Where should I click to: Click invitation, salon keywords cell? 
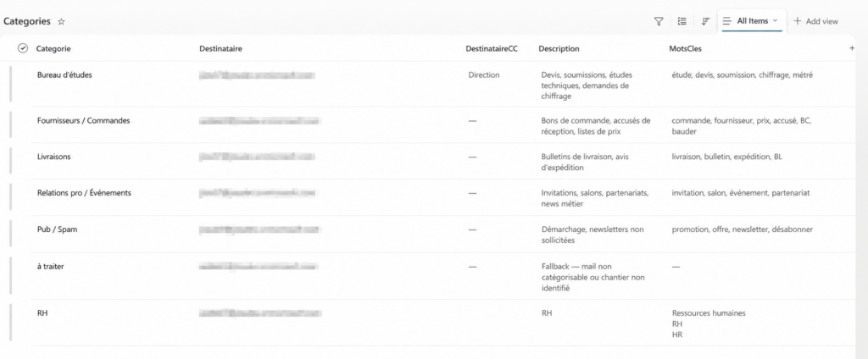click(741, 193)
